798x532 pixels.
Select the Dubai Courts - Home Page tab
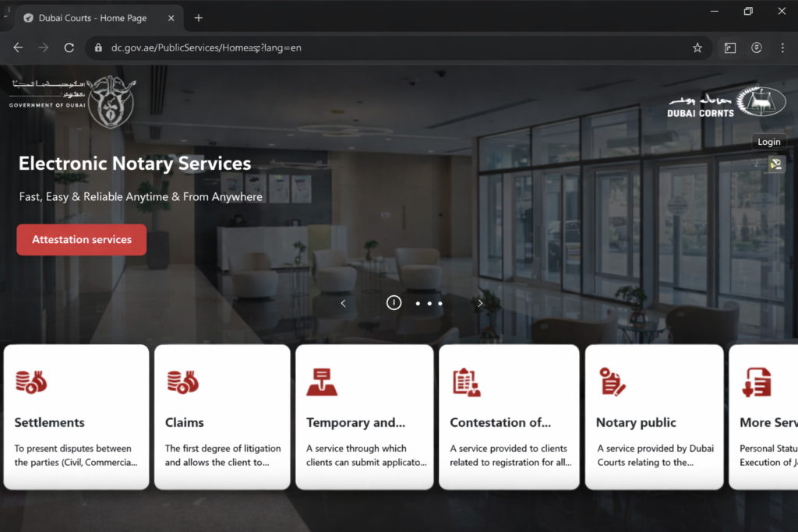coord(94,17)
